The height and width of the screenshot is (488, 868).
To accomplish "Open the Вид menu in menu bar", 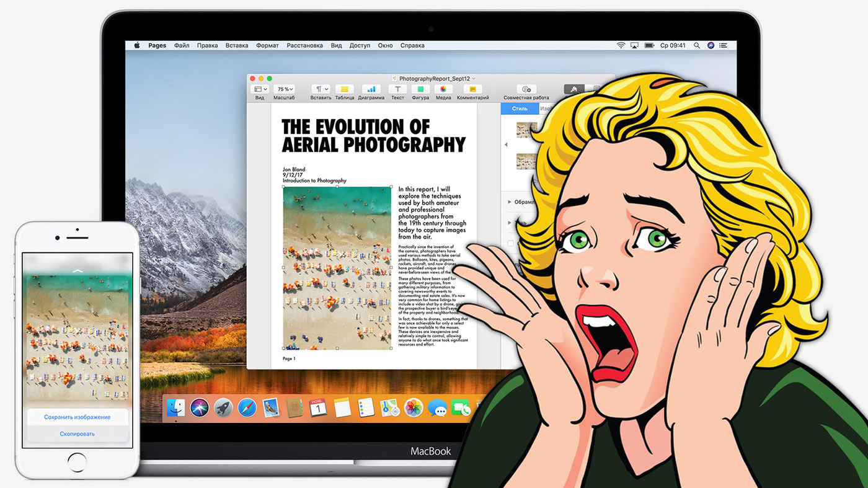I will pos(336,45).
